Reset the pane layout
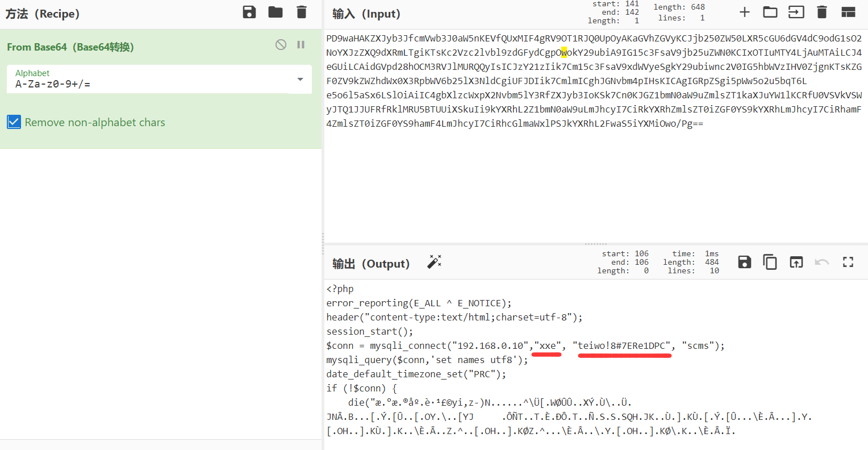The width and height of the screenshot is (868, 450). [x=848, y=12]
